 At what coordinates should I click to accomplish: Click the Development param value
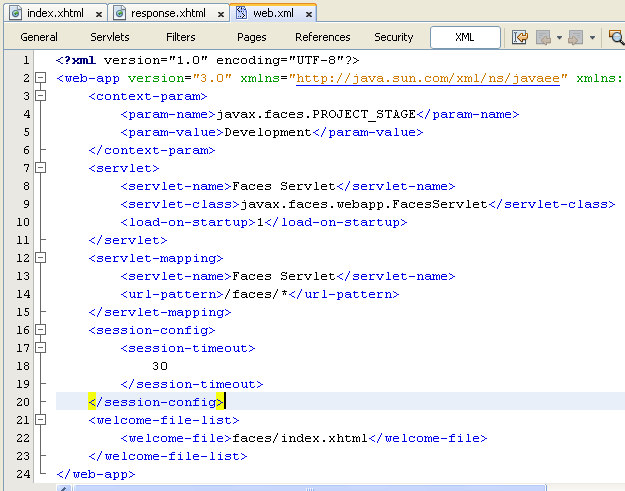tap(268, 132)
